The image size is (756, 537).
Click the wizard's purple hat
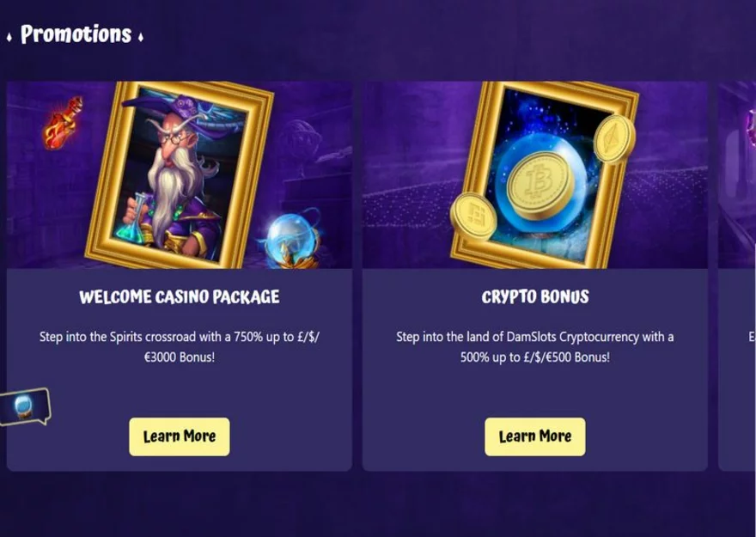coord(183,113)
